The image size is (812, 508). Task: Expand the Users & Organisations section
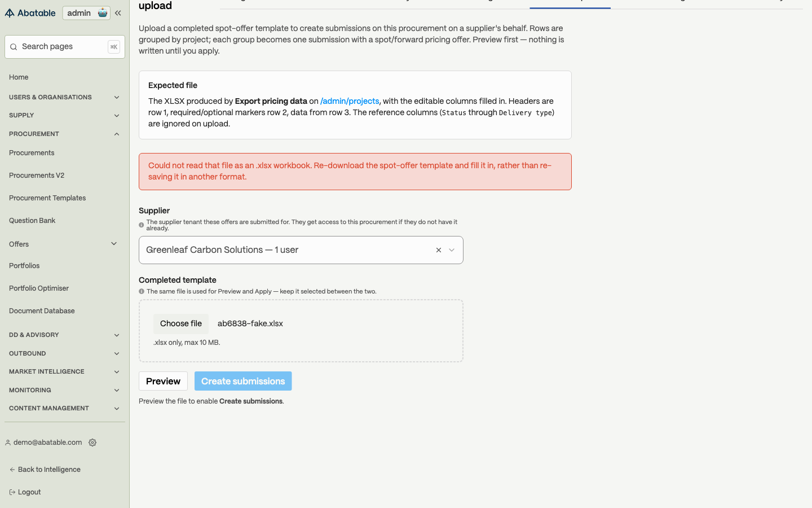[64, 97]
